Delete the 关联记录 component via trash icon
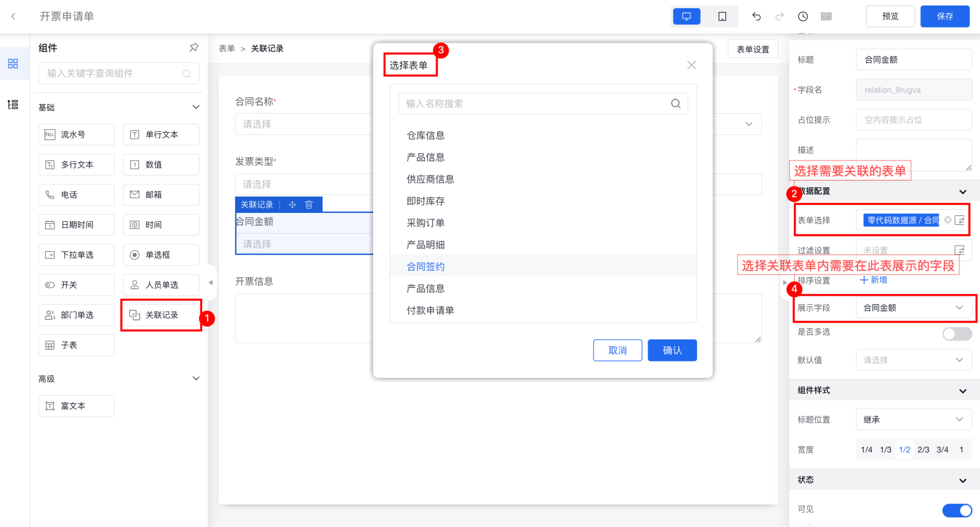Image resolution: width=980 pixels, height=527 pixels. click(x=309, y=205)
